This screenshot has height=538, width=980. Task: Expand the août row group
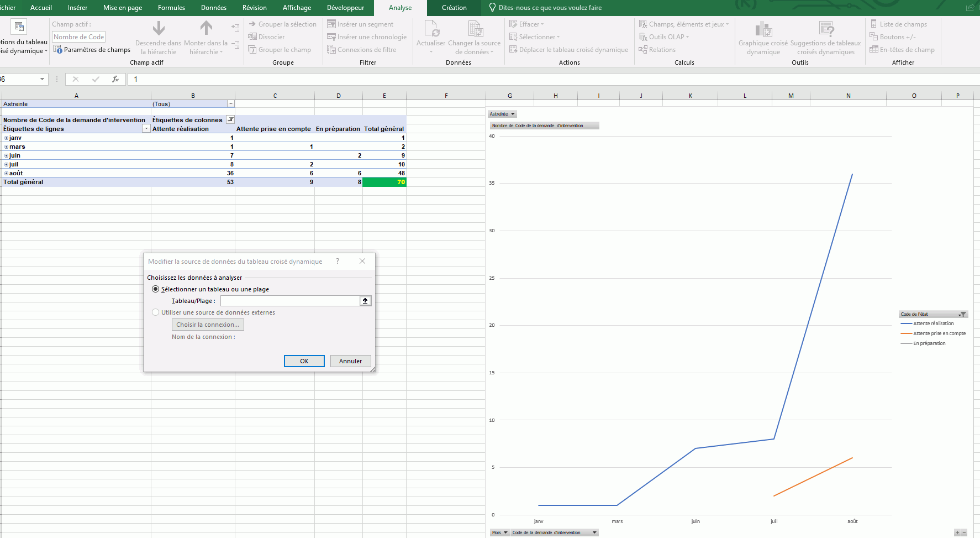[x=7, y=174]
